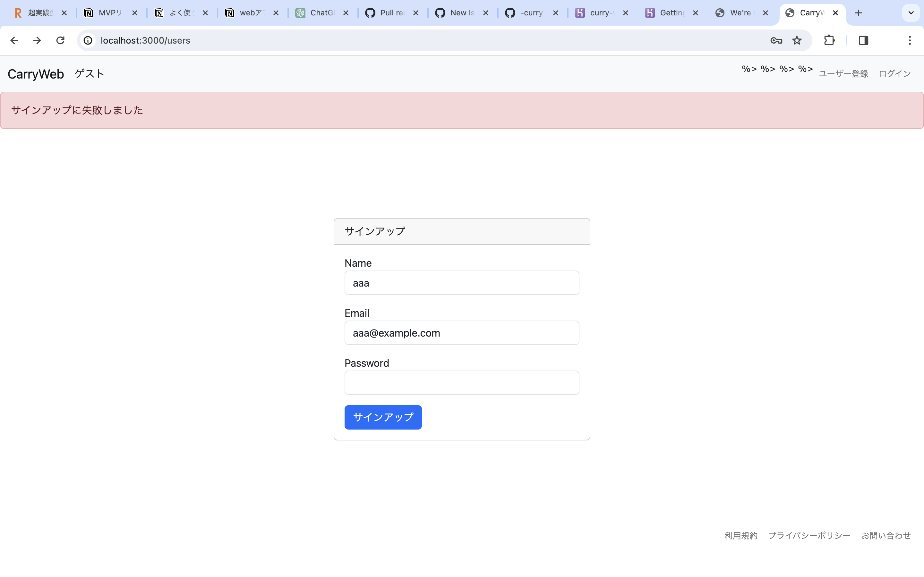Image resolution: width=924 pixels, height=577 pixels.
Task: Click the 利用規約 footer link
Action: (x=741, y=535)
